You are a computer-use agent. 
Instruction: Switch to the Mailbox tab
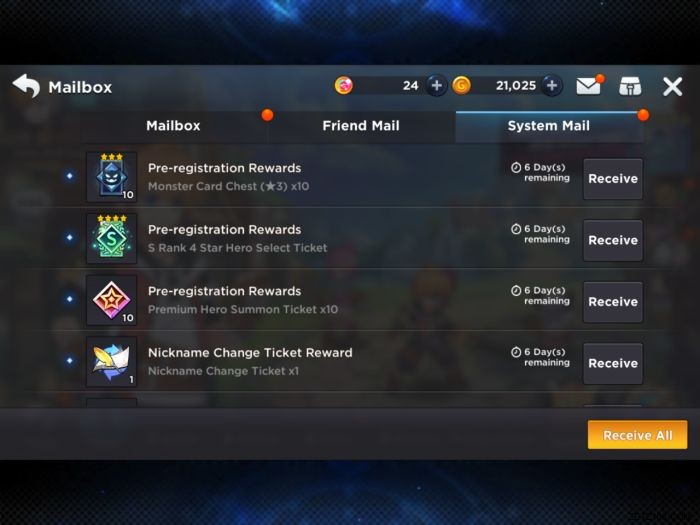(x=174, y=126)
